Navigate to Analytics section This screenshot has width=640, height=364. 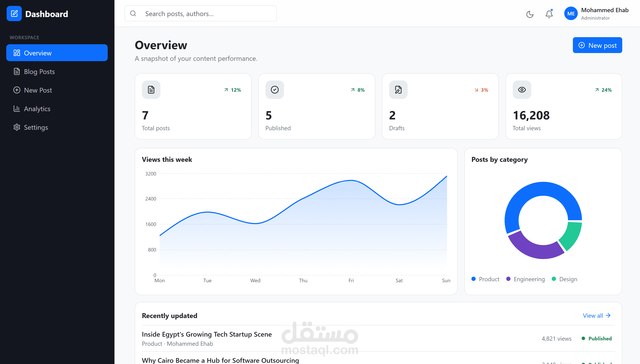57,108
